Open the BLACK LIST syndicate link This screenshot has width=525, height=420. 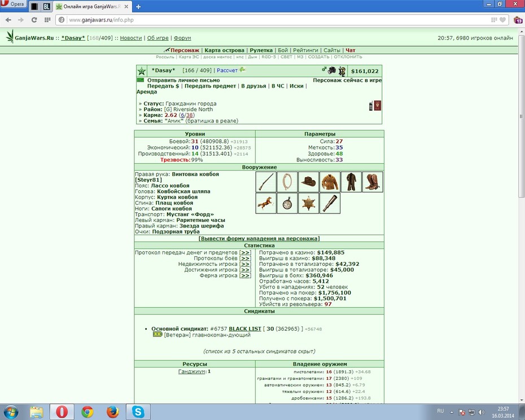click(245, 329)
